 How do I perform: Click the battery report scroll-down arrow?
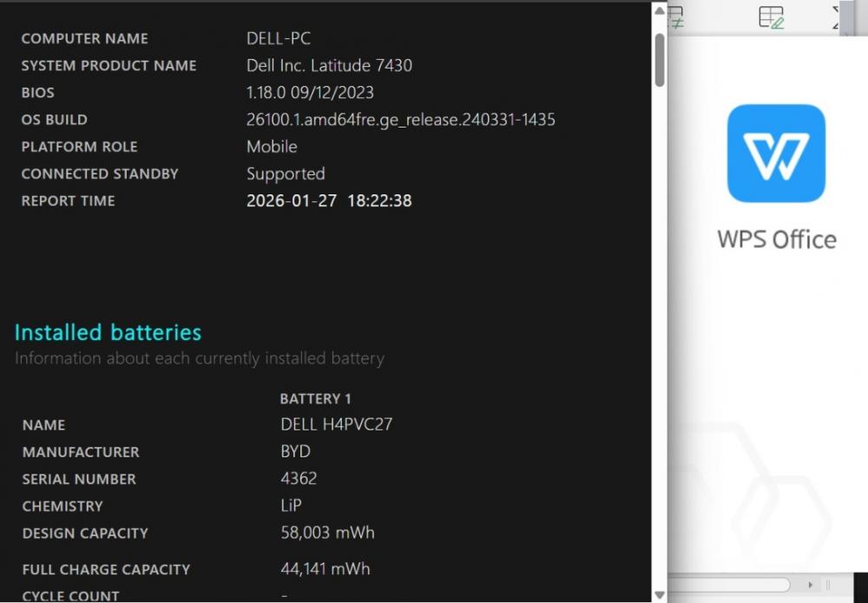coord(660,595)
